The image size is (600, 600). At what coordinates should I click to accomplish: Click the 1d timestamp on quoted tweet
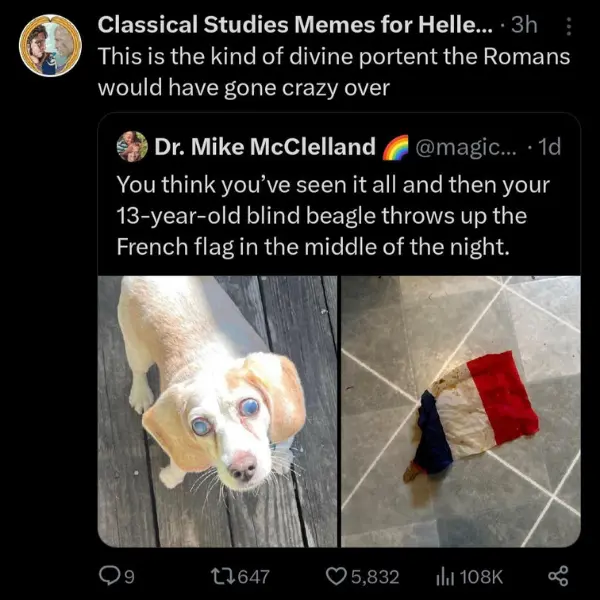[549, 148]
